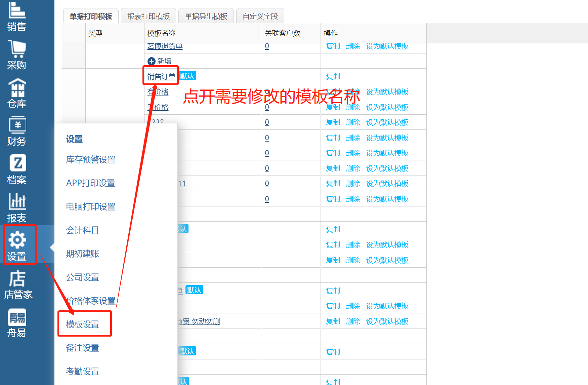This screenshot has height=385, width=588.
Task: Click 删除 in the 无价格 row
Action: tap(353, 107)
